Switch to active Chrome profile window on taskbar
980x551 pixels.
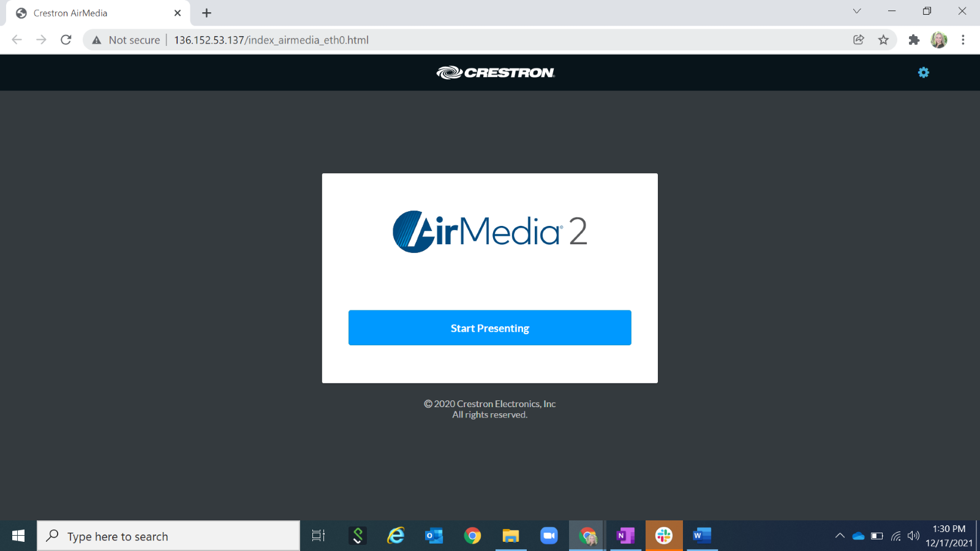[x=587, y=536]
